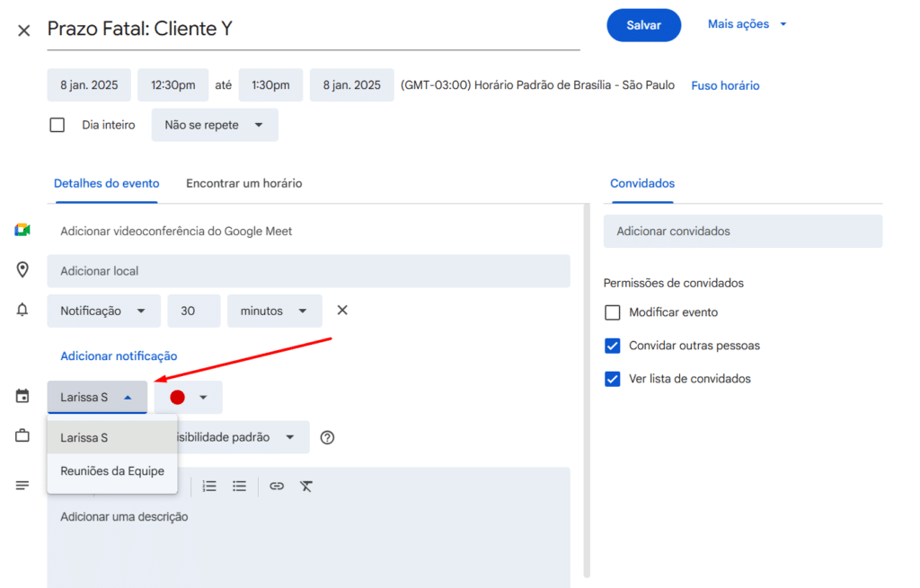The image size is (920, 588).
Task: Remove the 30-minute notification
Action: point(342,311)
